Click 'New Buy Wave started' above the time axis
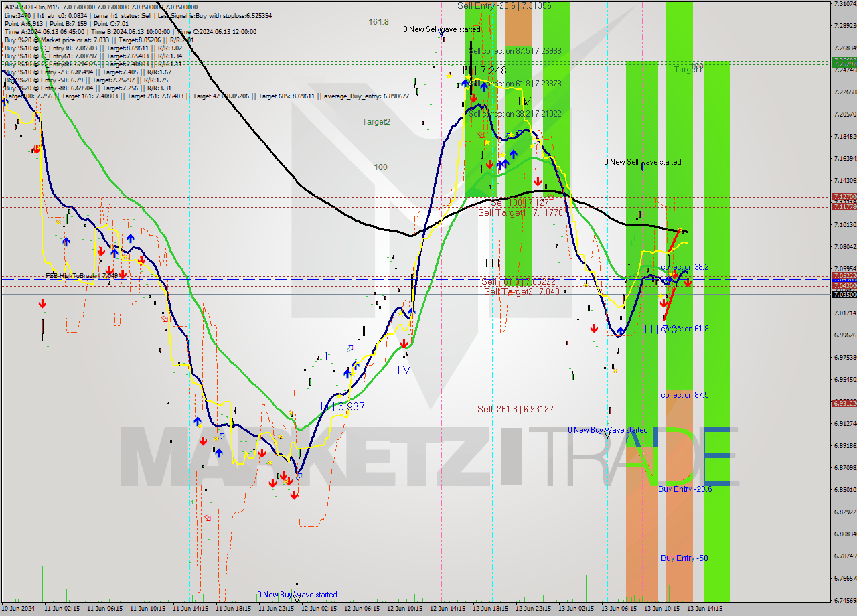The height and width of the screenshot is (616, 857). [x=297, y=595]
